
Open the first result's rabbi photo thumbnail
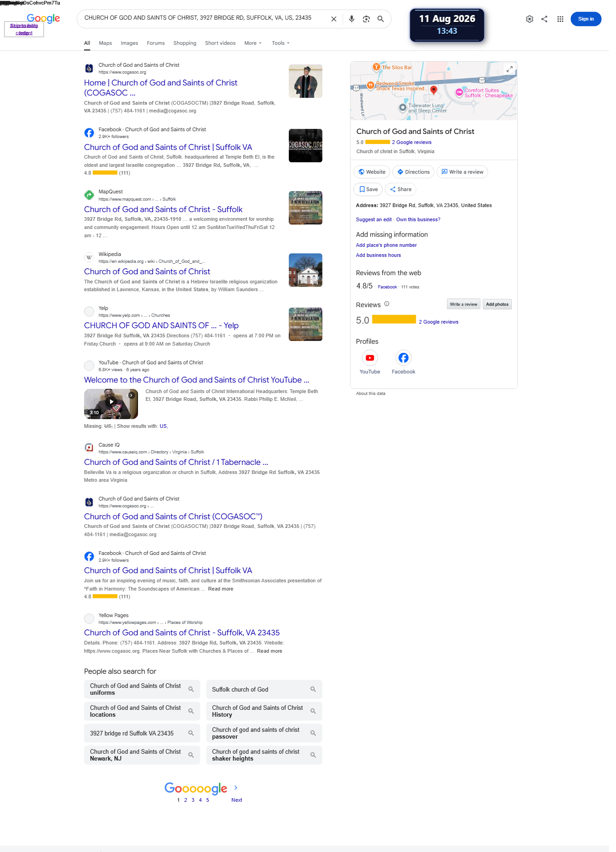pos(305,81)
